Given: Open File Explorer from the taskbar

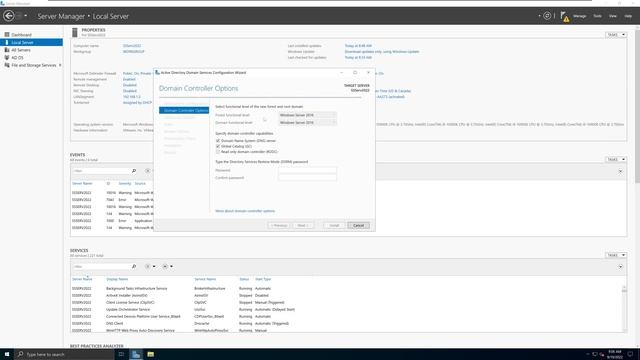Looking at the screenshot, I should 151,354.
